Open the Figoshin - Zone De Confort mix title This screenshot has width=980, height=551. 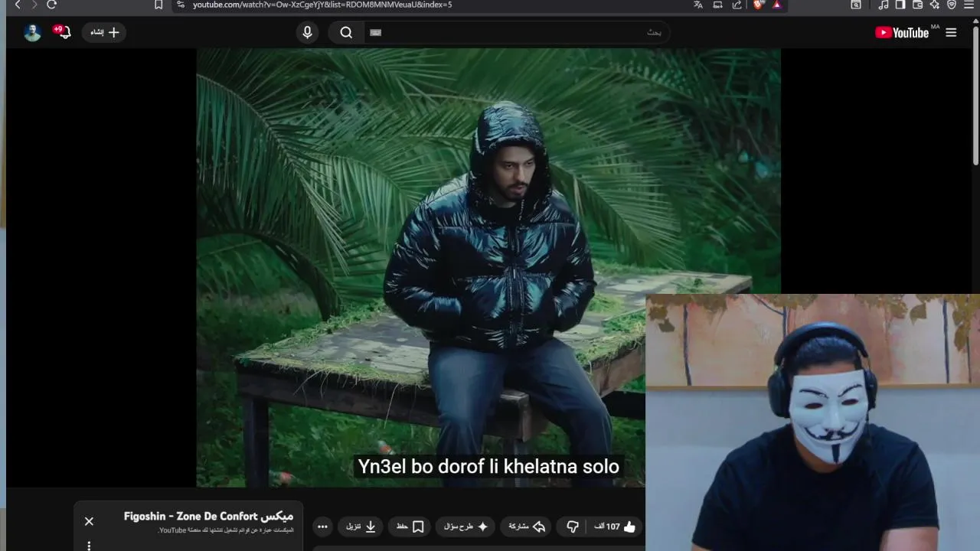[209, 517]
